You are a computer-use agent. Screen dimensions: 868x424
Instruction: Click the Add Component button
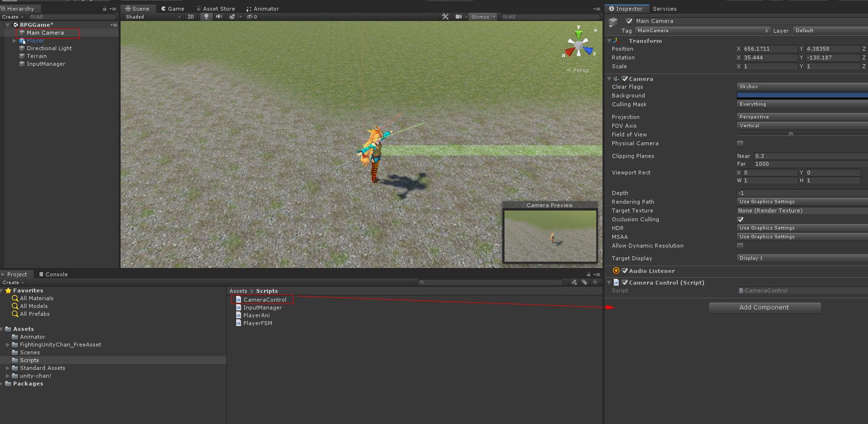coord(765,308)
